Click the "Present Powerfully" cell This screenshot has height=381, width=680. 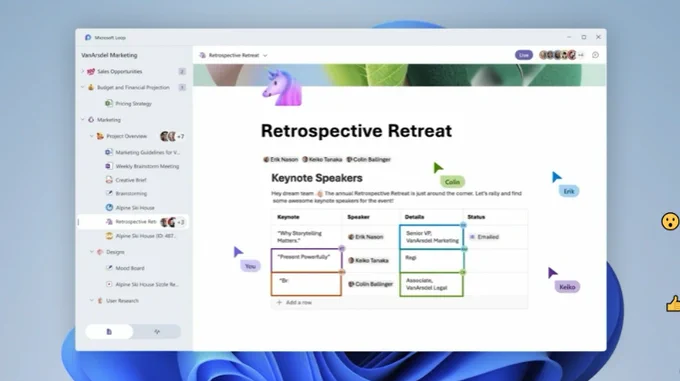(306, 260)
